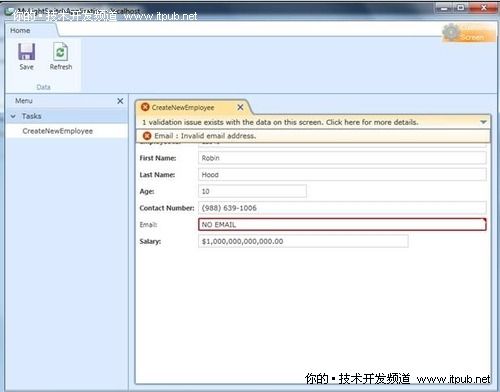Screen dimensions: 500x392
Task: Click the Salary input field
Action: tap(303, 241)
